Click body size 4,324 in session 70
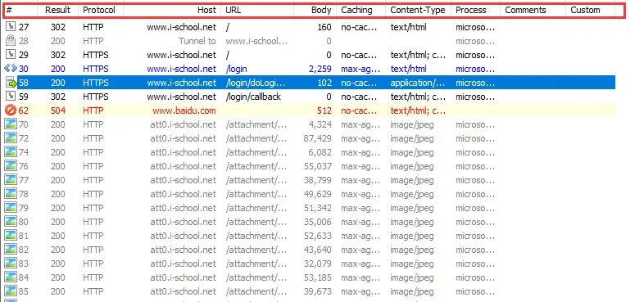The image size is (644, 302). point(320,124)
